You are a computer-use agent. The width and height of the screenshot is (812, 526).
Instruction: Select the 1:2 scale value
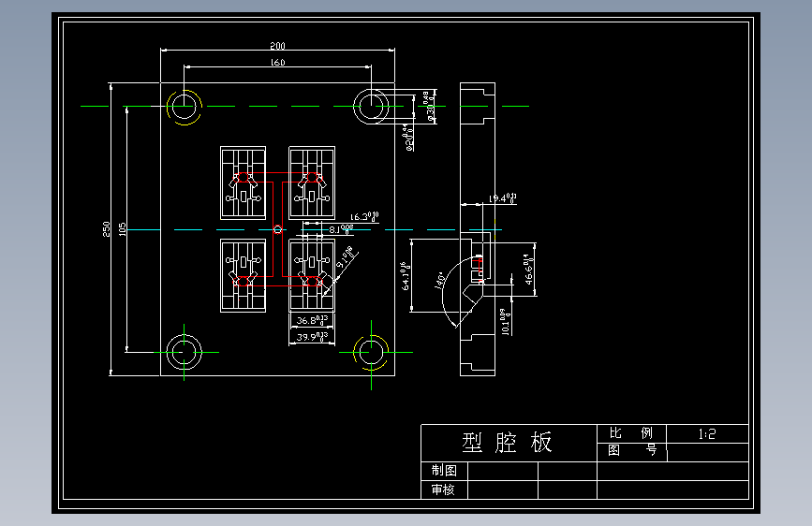coord(707,434)
